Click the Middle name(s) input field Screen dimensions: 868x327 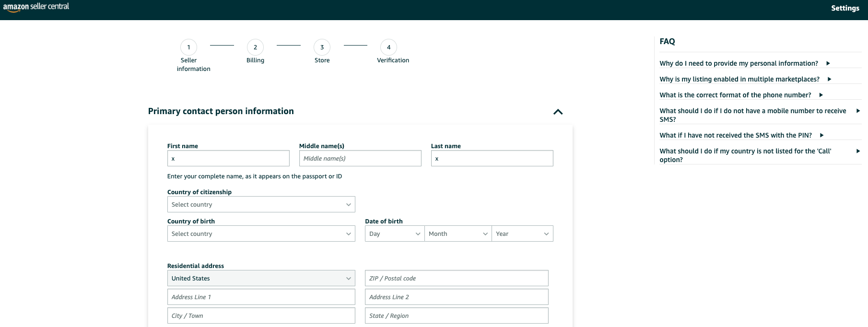tap(360, 158)
